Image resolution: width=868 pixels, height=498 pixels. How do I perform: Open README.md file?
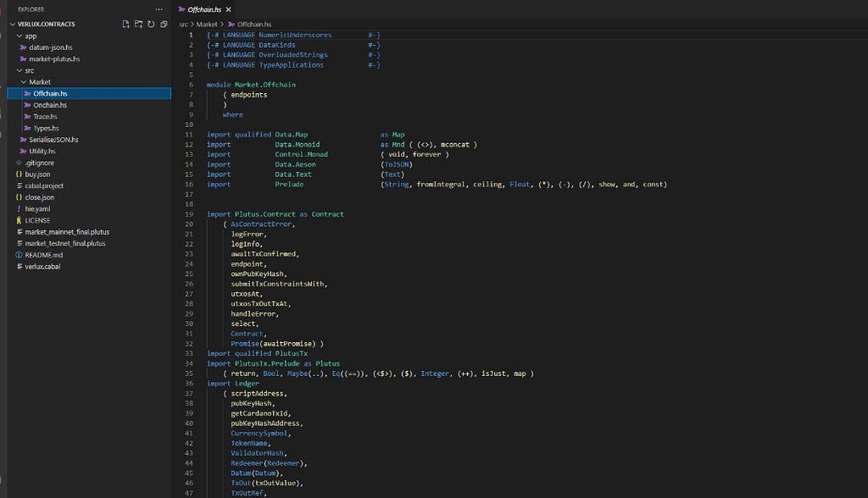click(x=44, y=255)
